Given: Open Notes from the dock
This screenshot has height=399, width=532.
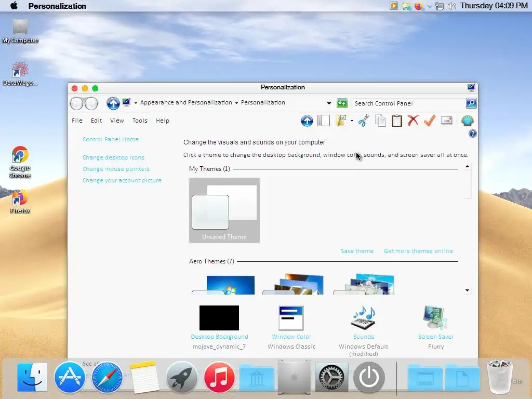Looking at the screenshot, I should tap(144, 377).
